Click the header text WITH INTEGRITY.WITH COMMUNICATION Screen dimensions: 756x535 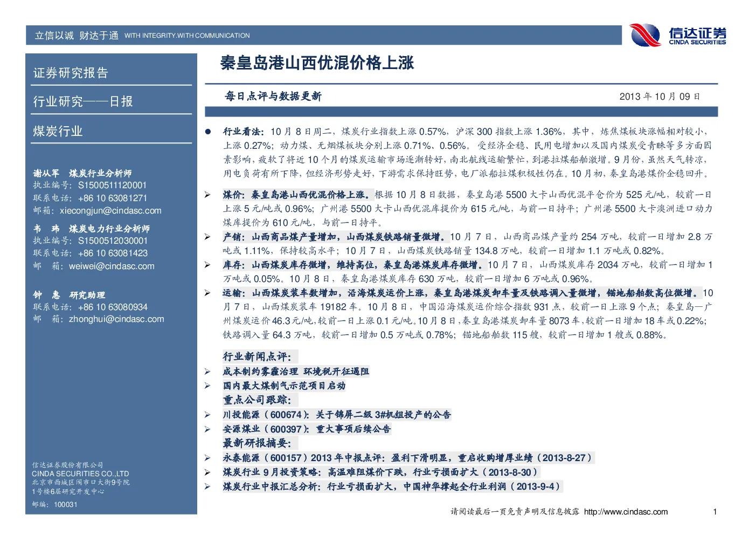coord(187,36)
